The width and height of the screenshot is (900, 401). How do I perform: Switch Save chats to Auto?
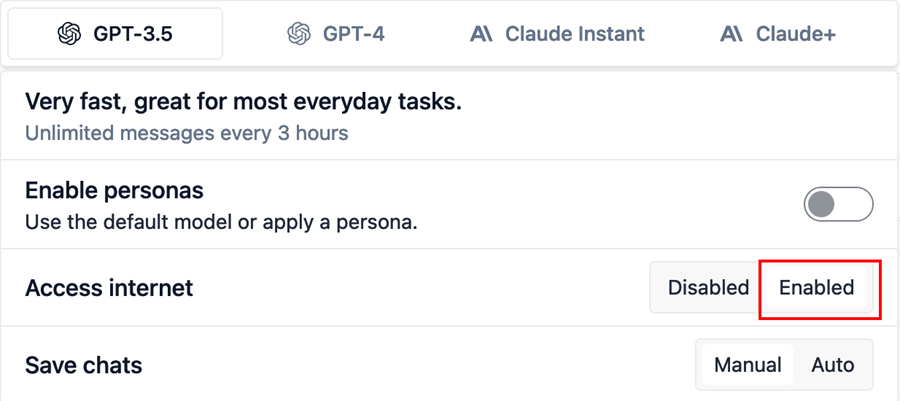(832, 365)
